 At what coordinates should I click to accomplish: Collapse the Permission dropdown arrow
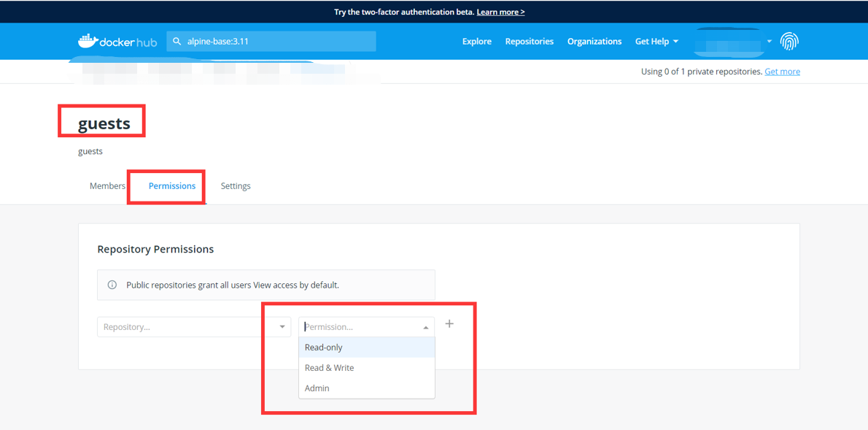426,328
